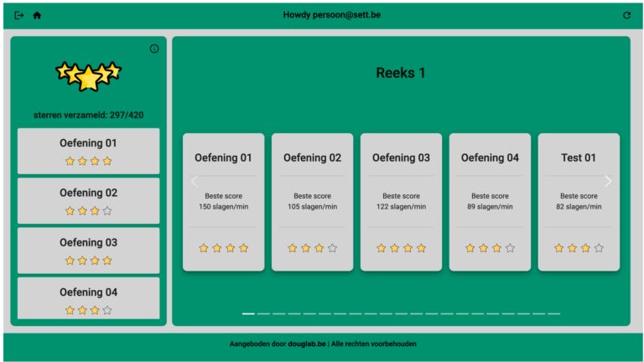
Task: Click the refresh icon top right
Action: pos(626,15)
